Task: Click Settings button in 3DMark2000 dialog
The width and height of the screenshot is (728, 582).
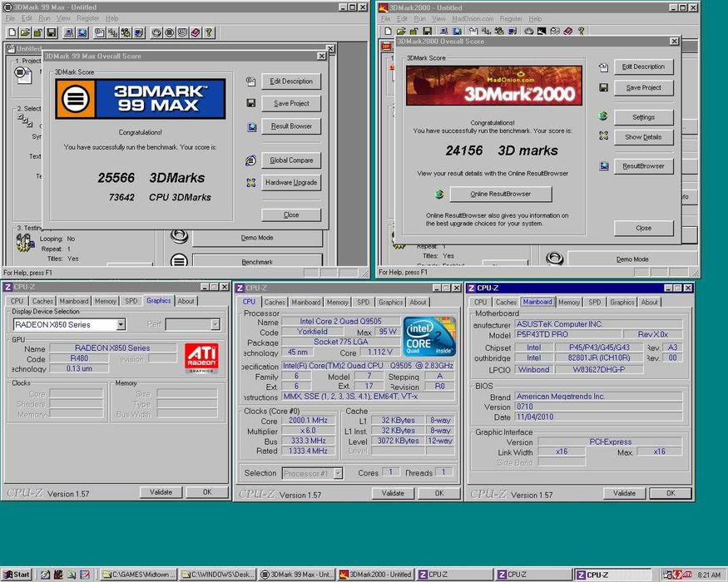Action: 643,117
